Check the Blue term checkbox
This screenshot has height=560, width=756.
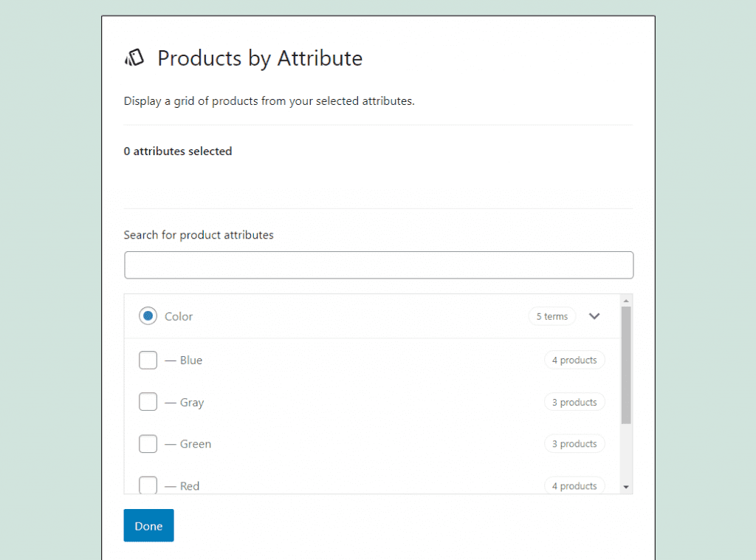(x=148, y=360)
